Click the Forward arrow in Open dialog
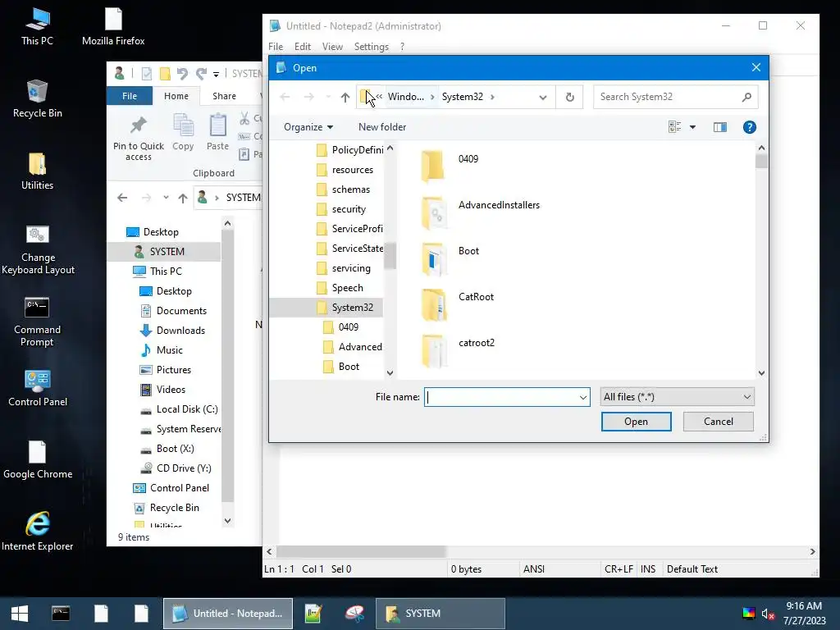Image resolution: width=840 pixels, height=630 pixels. pos(308,97)
